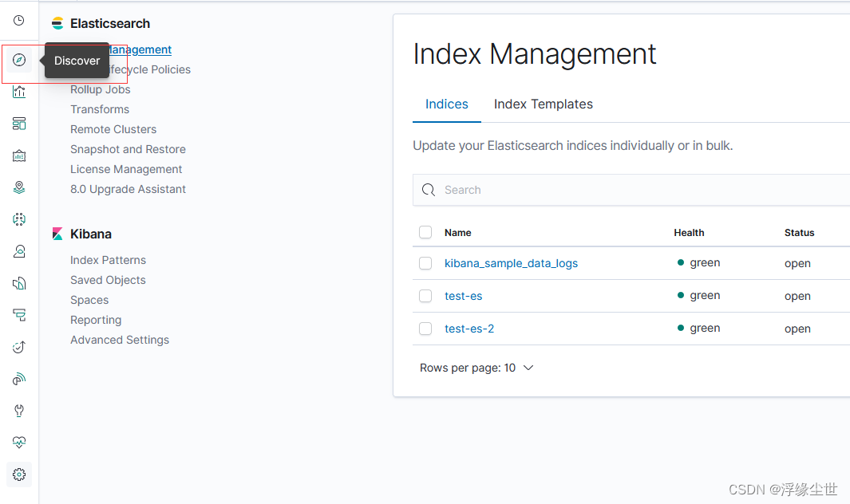850x504 pixels.
Task: Switch to the Index Templates tab
Action: 544,104
